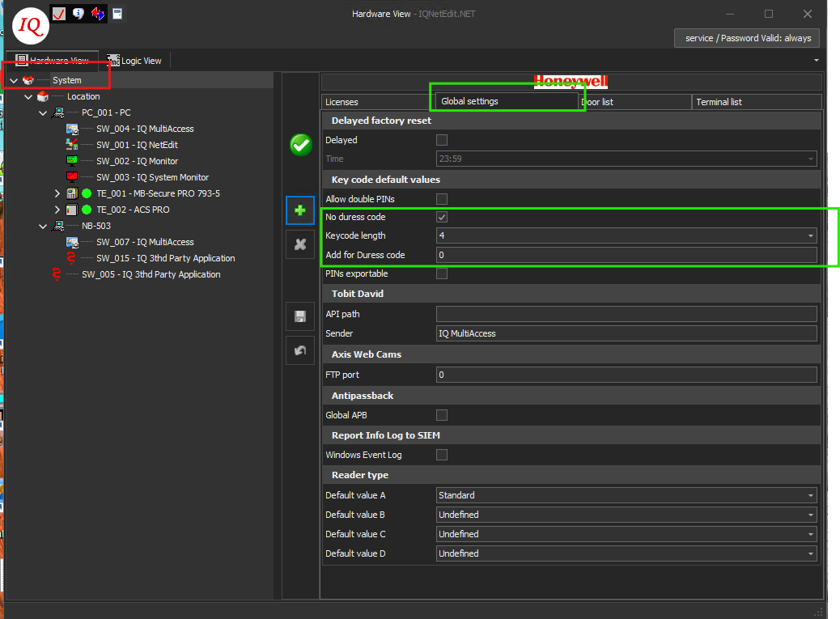
Task: Collapse the System tree node
Action: coord(14,81)
